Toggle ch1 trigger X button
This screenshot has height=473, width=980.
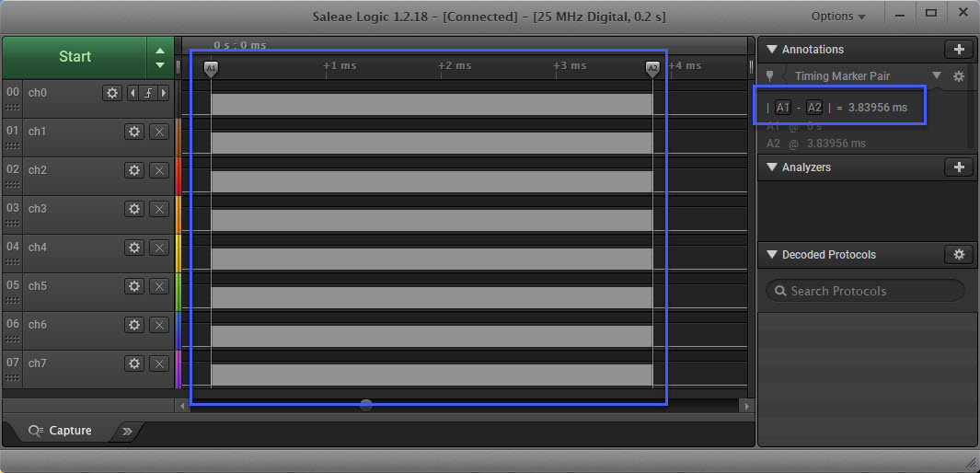pyautogui.click(x=158, y=132)
